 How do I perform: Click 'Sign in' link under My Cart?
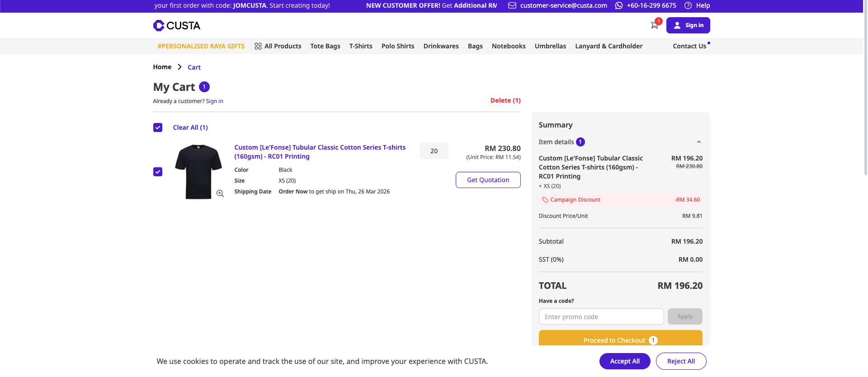click(214, 101)
